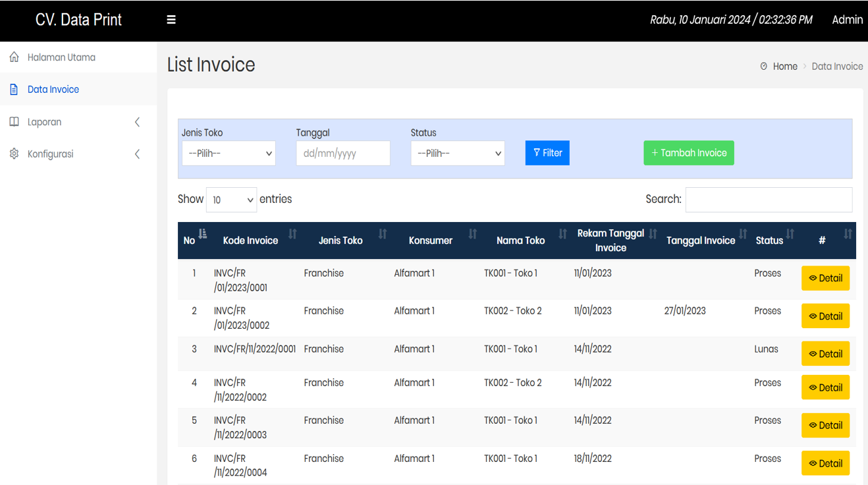Open Admin user menu in header
Image resolution: width=868 pixels, height=485 pixels.
click(x=847, y=20)
